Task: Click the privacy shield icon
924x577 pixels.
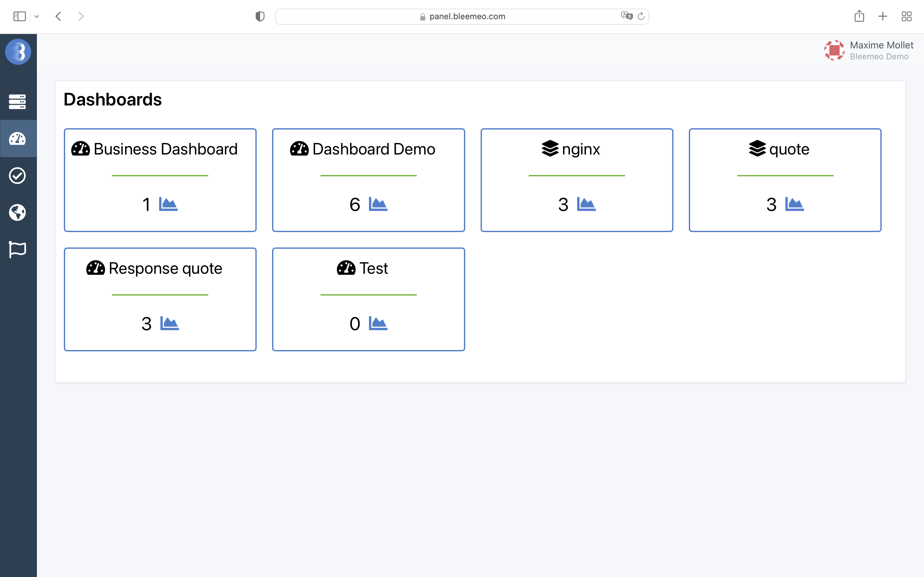Action: [260, 16]
